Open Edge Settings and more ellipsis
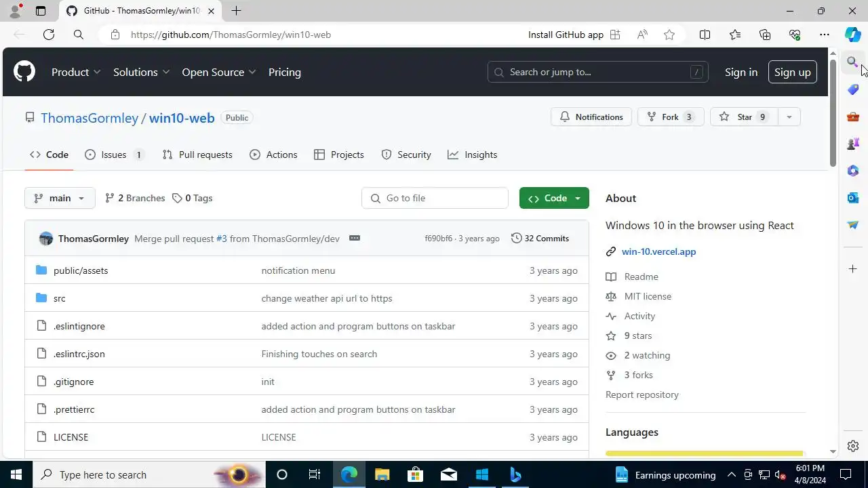The width and height of the screenshot is (868, 488). tap(825, 35)
